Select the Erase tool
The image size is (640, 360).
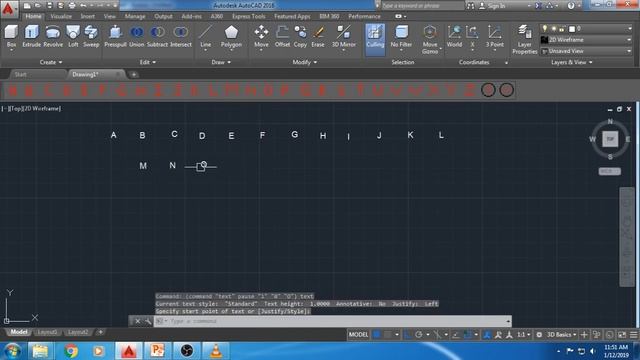tap(318, 37)
